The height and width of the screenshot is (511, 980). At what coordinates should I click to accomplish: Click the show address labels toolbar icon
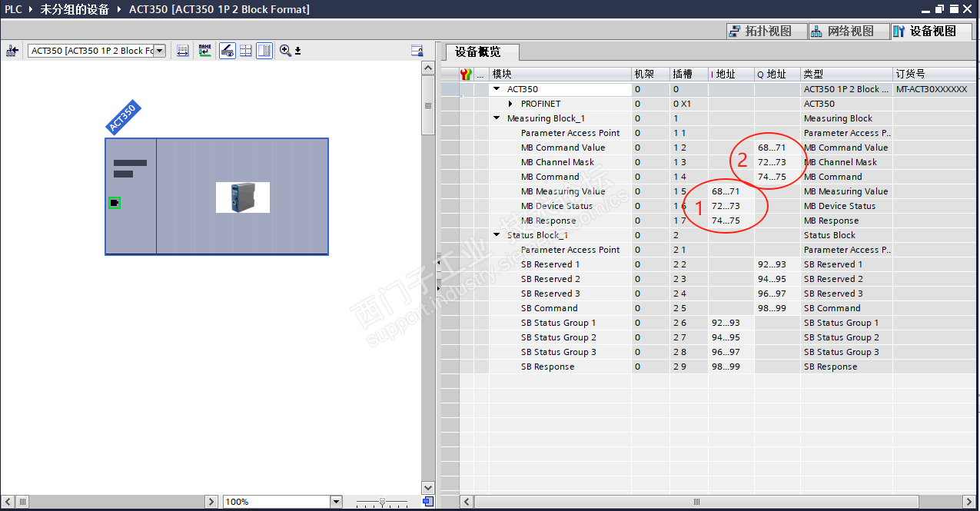tap(182, 51)
